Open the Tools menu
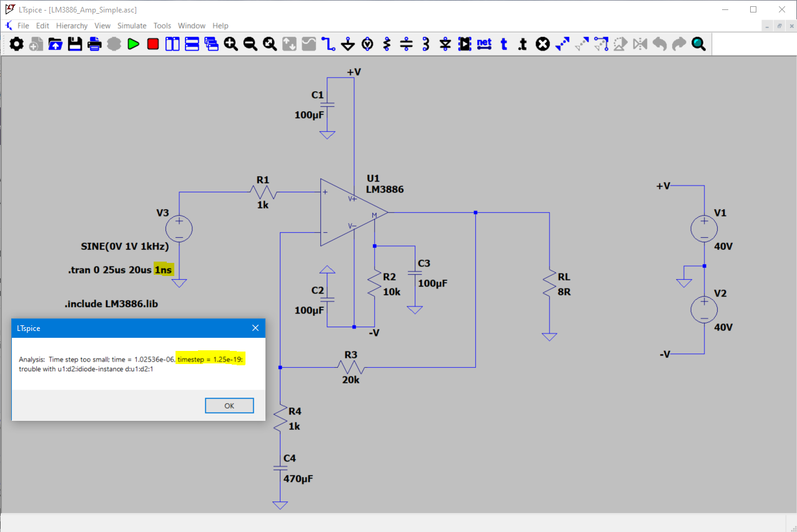This screenshot has height=532, width=797. (162, 26)
